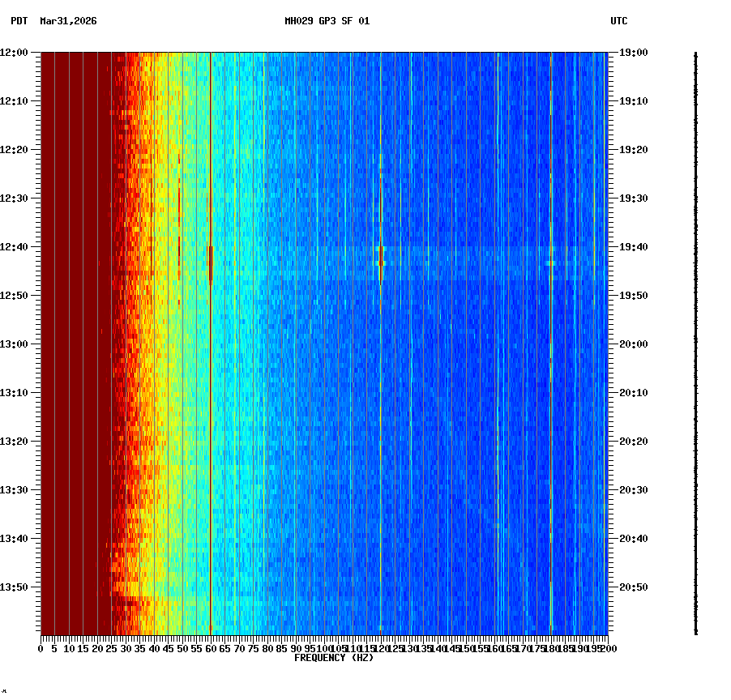This screenshot has width=731, height=700.
Task: Select the 13:30 label on the time axis
Action: (15, 489)
